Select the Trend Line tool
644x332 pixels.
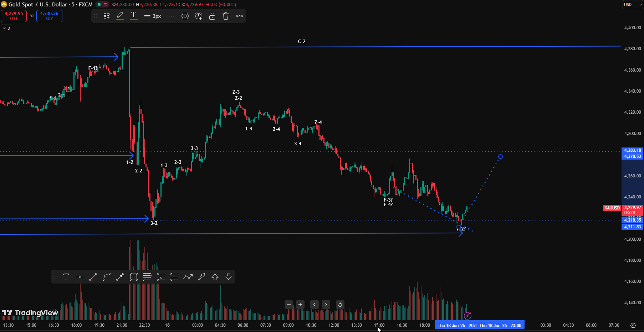[93, 277]
